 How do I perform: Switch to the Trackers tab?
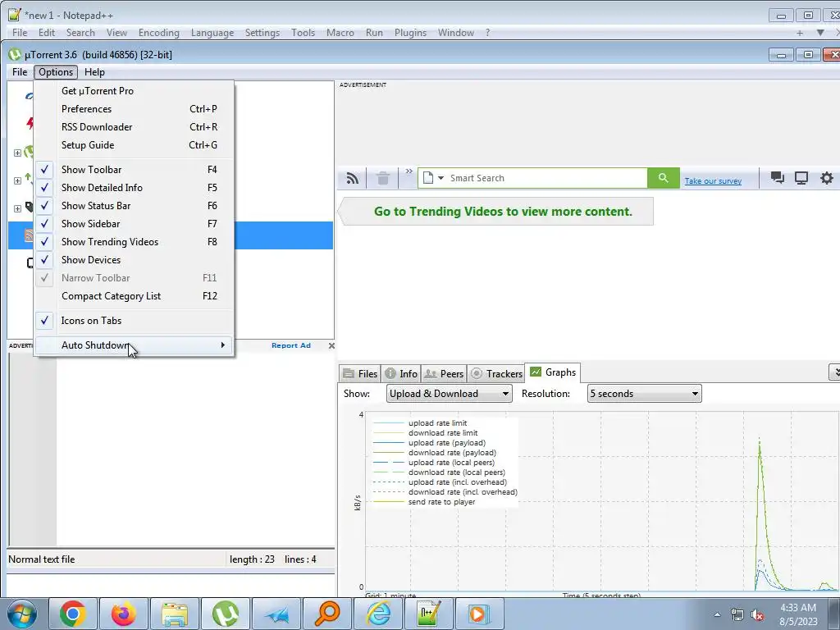coord(496,373)
